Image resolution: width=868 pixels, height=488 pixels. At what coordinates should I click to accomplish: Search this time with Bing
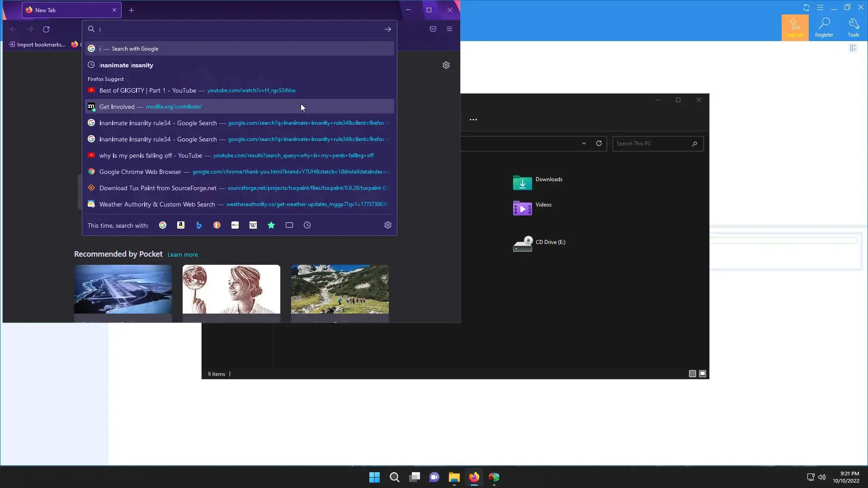(x=199, y=225)
